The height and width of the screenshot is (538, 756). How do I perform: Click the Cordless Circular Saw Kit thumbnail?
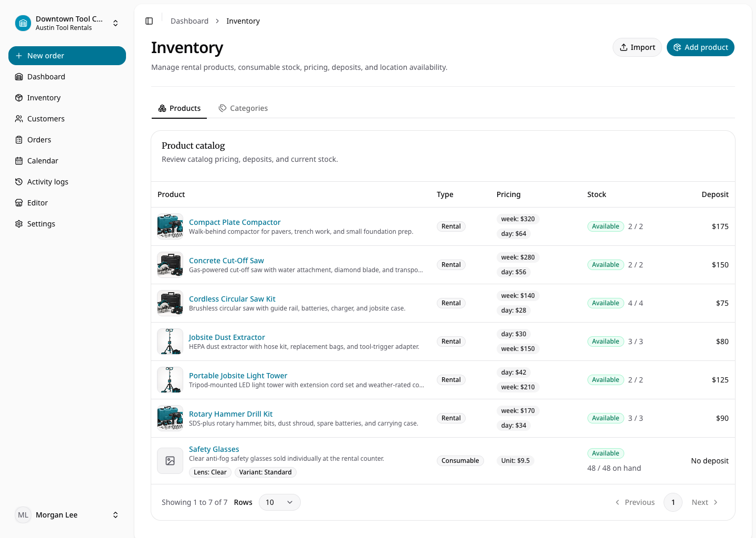(x=170, y=303)
